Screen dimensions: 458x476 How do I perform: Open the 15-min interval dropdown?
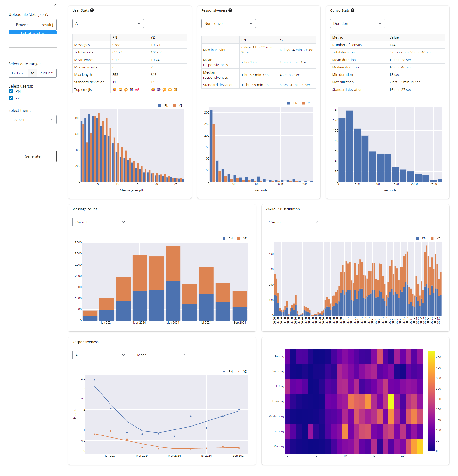(x=293, y=222)
